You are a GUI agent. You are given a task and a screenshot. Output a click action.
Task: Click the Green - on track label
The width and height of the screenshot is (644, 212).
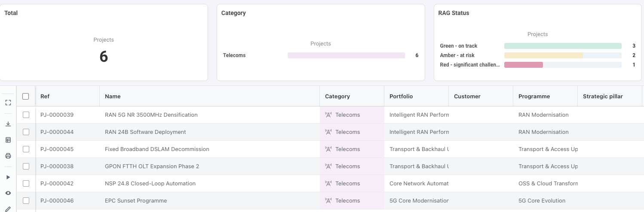[459, 46]
